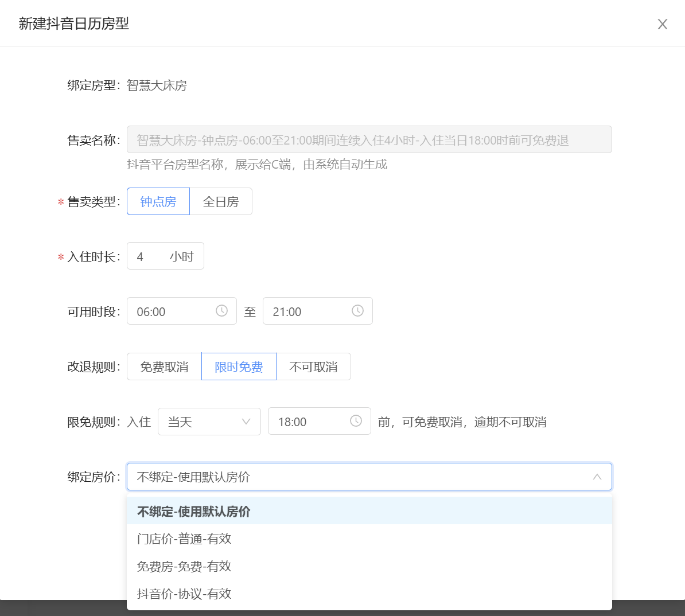
Task: Choose 限时免费 cancellation rule
Action: pyautogui.click(x=239, y=367)
